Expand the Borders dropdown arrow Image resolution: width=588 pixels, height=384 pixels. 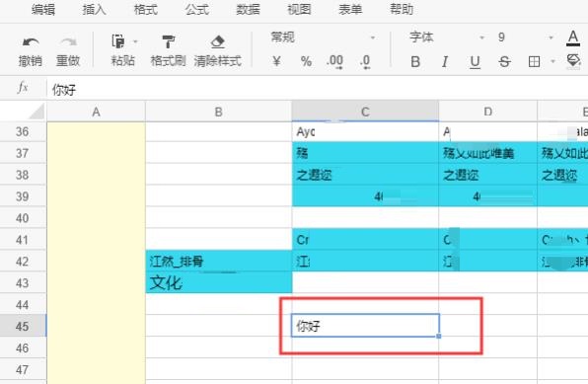pyautogui.click(x=552, y=61)
